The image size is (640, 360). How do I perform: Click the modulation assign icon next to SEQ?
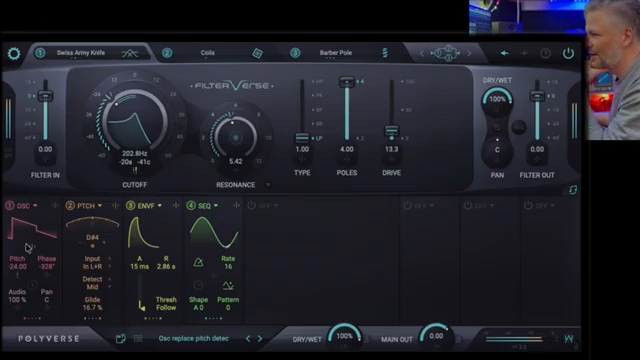coord(236,205)
